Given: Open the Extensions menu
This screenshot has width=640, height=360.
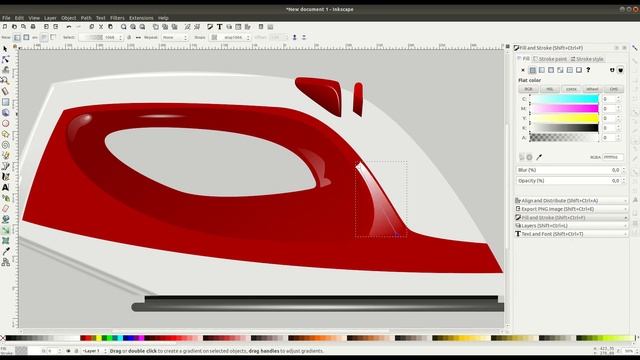Looking at the screenshot, I should (141, 18).
